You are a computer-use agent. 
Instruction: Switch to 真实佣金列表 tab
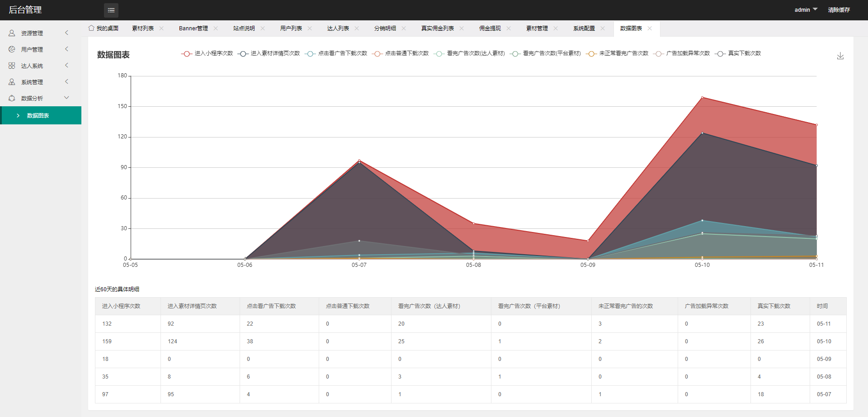(438, 28)
